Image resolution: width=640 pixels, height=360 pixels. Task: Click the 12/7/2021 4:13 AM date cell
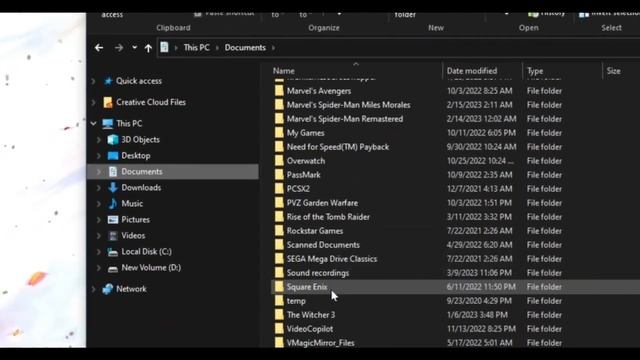479,189
